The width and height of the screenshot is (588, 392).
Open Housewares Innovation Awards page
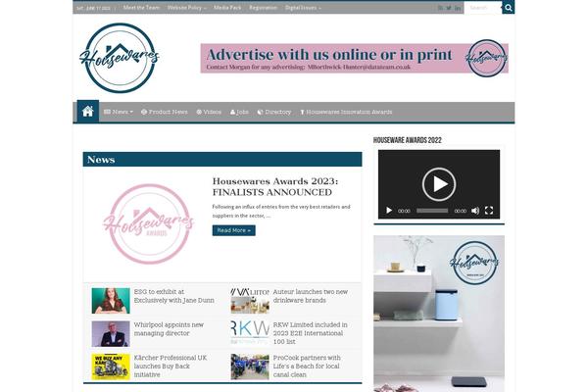pyautogui.click(x=346, y=112)
